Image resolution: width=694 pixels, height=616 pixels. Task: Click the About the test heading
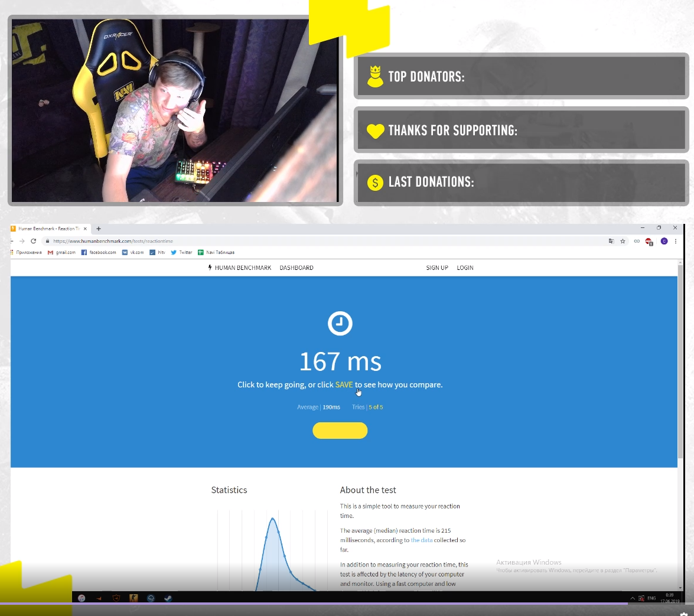tap(368, 490)
